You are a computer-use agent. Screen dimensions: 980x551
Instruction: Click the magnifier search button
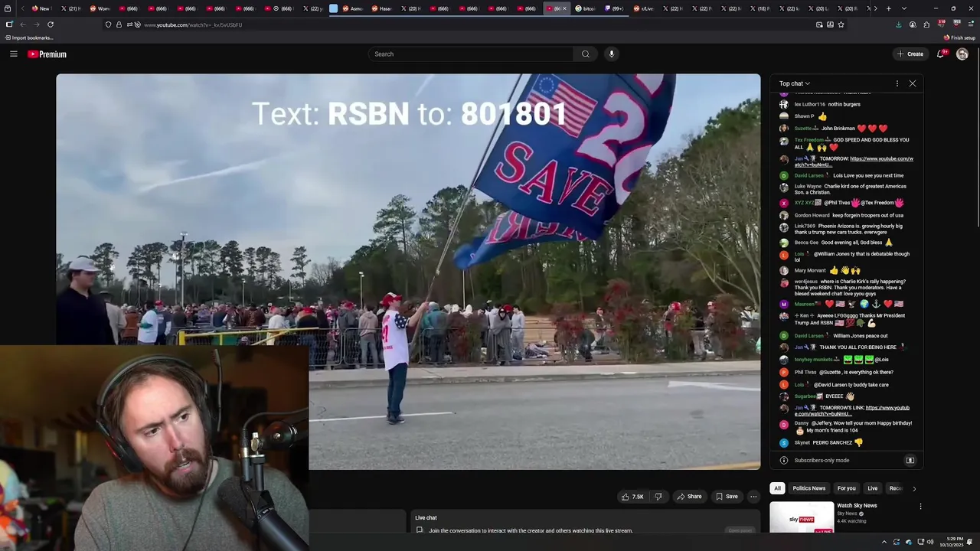[x=586, y=54]
